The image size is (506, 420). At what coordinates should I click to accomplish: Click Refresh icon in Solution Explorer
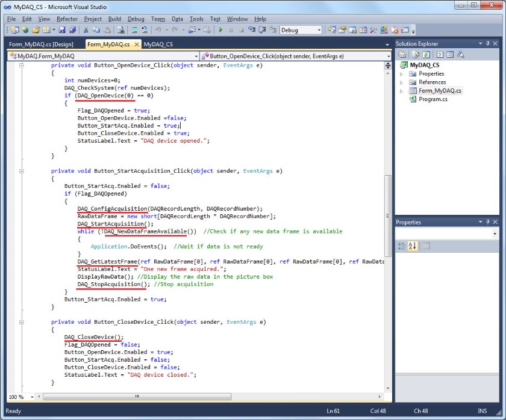coord(426,55)
